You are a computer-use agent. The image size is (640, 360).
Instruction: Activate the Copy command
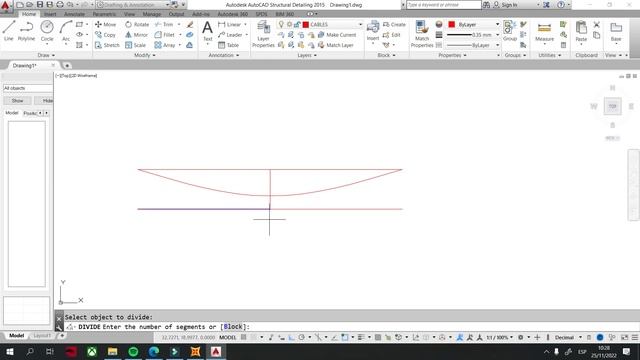tap(105, 35)
